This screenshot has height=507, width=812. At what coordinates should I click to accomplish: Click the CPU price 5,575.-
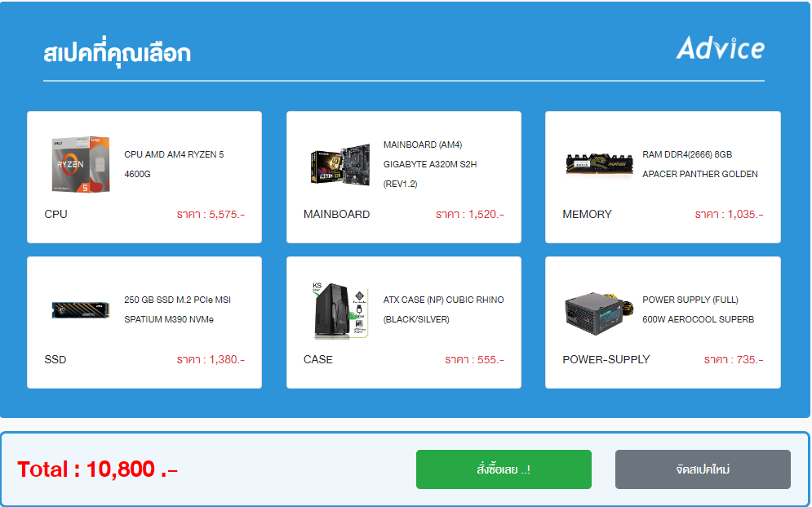click(211, 215)
